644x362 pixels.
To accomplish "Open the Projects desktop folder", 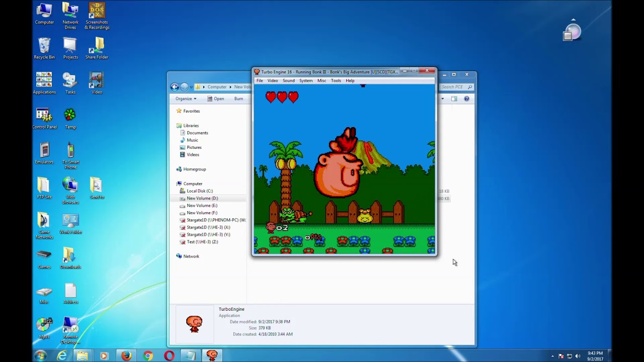I will click(70, 49).
